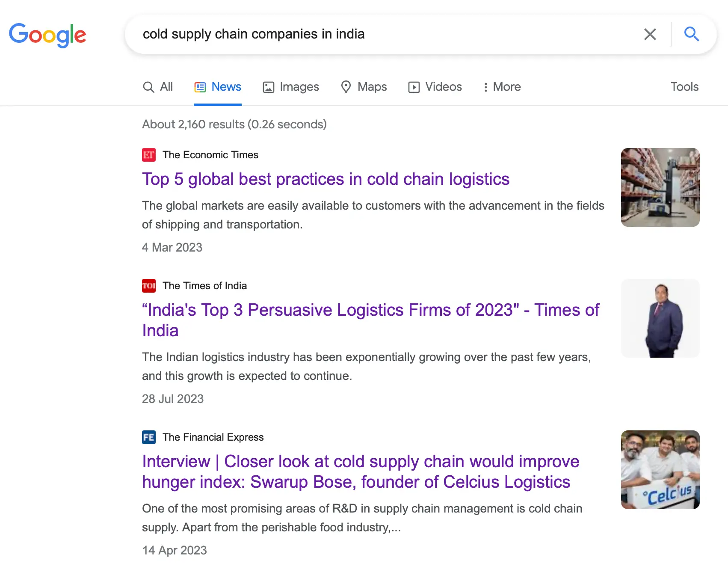Switch to the Maps tab
The height and width of the screenshot is (569, 728).
[x=364, y=87]
